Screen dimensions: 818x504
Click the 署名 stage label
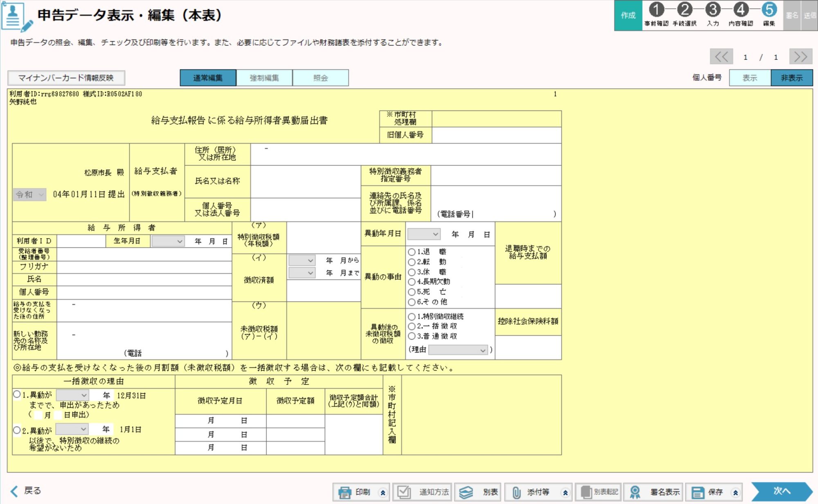792,15
